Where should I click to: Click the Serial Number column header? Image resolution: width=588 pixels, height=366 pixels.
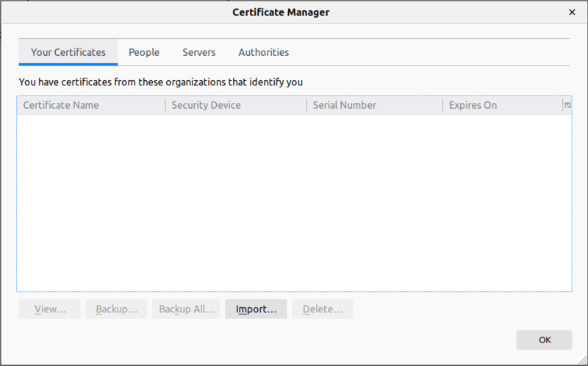pos(373,105)
